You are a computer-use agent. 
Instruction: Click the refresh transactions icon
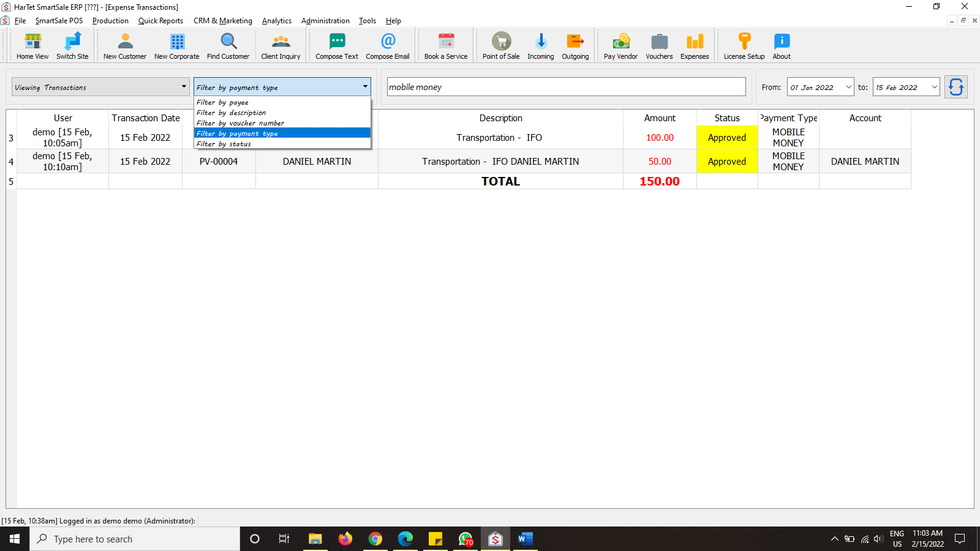coord(956,86)
